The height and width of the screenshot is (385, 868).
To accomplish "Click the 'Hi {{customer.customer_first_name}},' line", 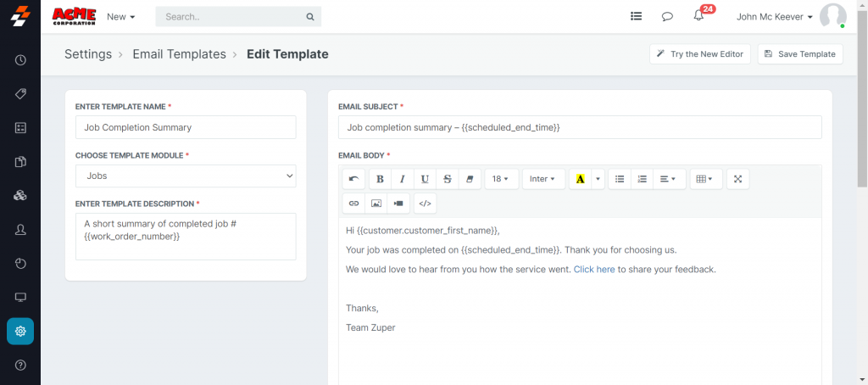I will (x=423, y=231).
